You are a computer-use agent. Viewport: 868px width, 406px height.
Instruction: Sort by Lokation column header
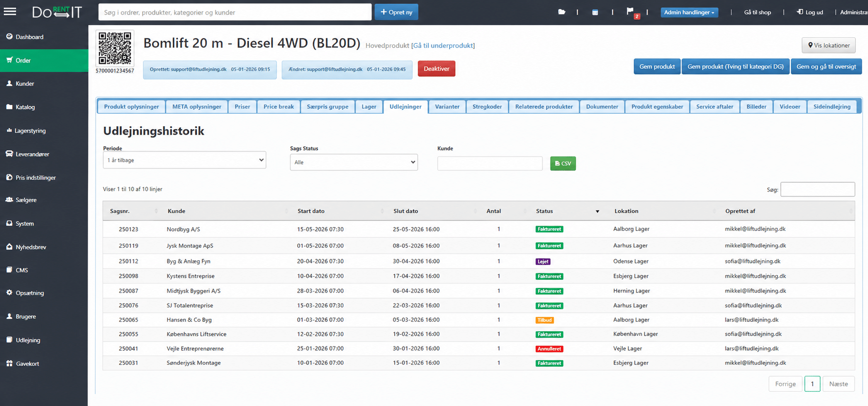(664, 211)
